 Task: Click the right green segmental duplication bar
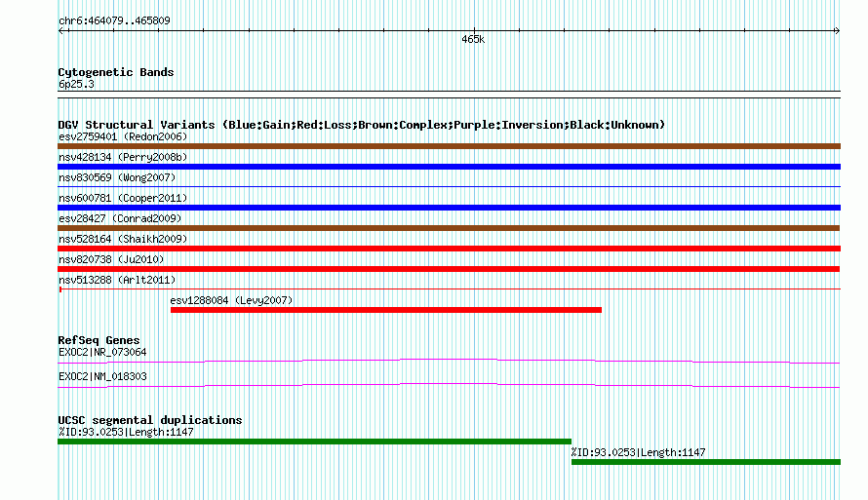706,462
